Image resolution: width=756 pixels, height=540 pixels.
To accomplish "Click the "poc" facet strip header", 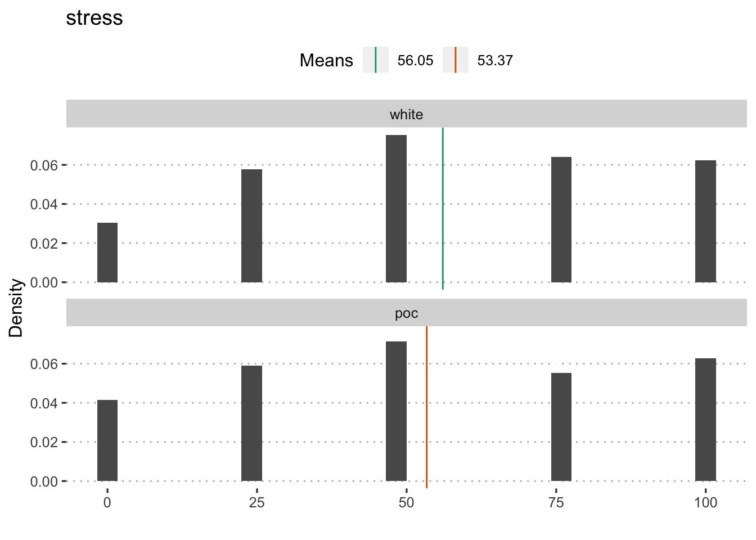I will [x=406, y=313].
